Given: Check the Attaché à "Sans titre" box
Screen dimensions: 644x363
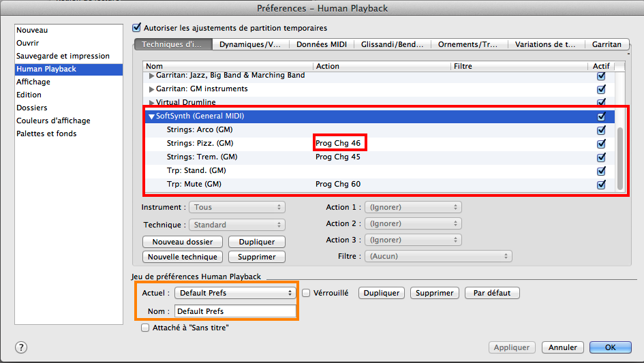Looking at the screenshot, I should [x=145, y=328].
